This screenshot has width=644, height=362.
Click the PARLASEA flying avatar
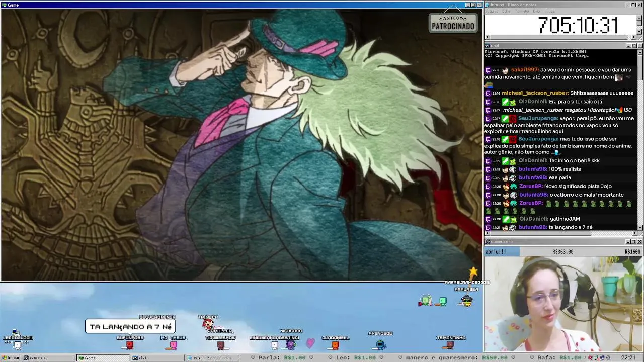point(466,300)
